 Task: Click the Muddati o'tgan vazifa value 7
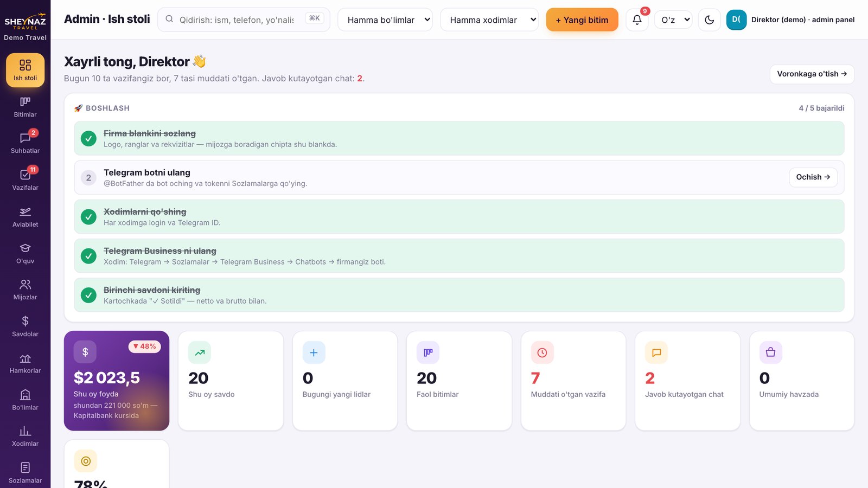535,378
